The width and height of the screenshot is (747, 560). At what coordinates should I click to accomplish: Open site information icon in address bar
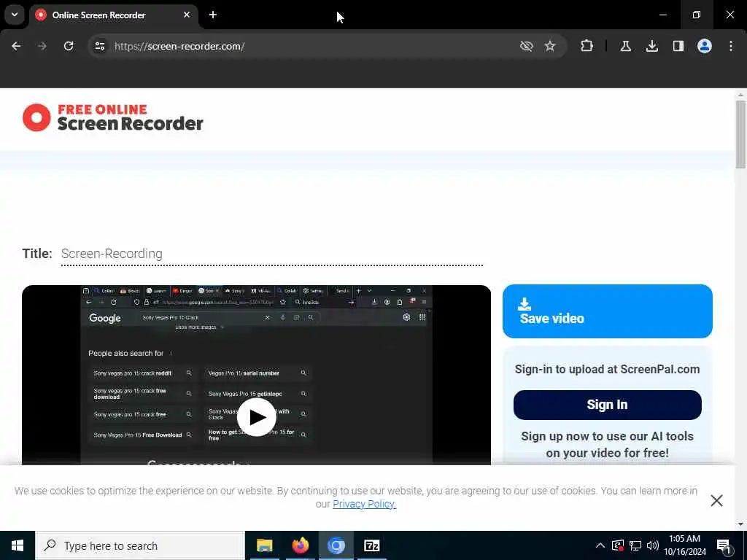click(100, 46)
